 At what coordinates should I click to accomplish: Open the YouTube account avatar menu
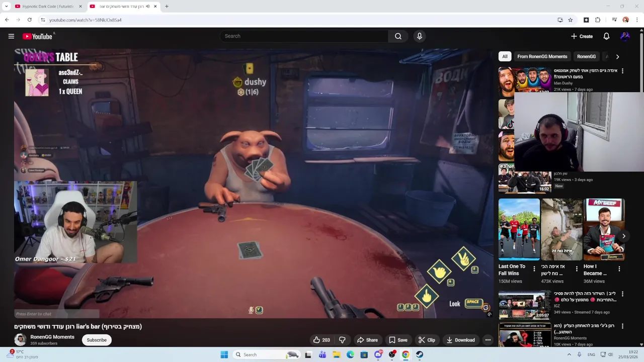(625, 36)
